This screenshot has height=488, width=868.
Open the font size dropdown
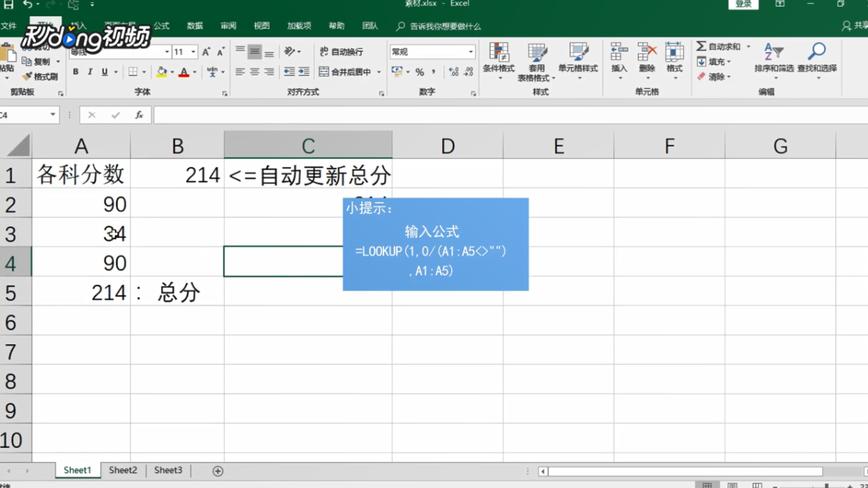click(193, 52)
